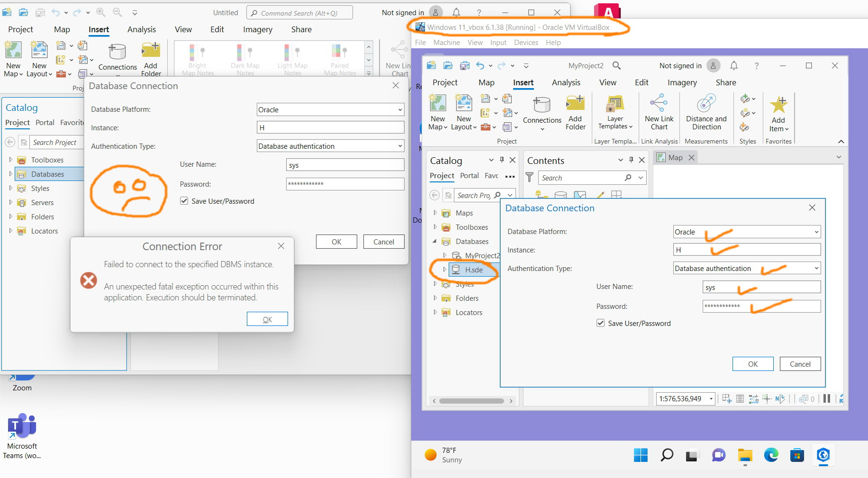Select Servers in Untitled Catalog tree
Viewport: 868px width, 478px height.
42,203
